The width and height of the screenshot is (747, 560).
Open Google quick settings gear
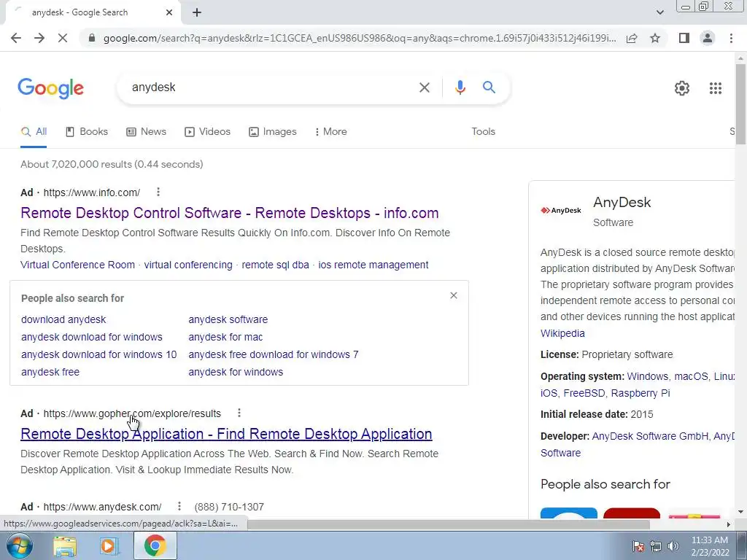click(x=682, y=88)
